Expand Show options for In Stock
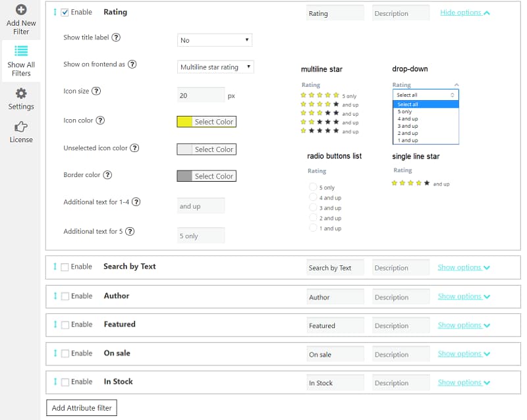 pyautogui.click(x=464, y=382)
